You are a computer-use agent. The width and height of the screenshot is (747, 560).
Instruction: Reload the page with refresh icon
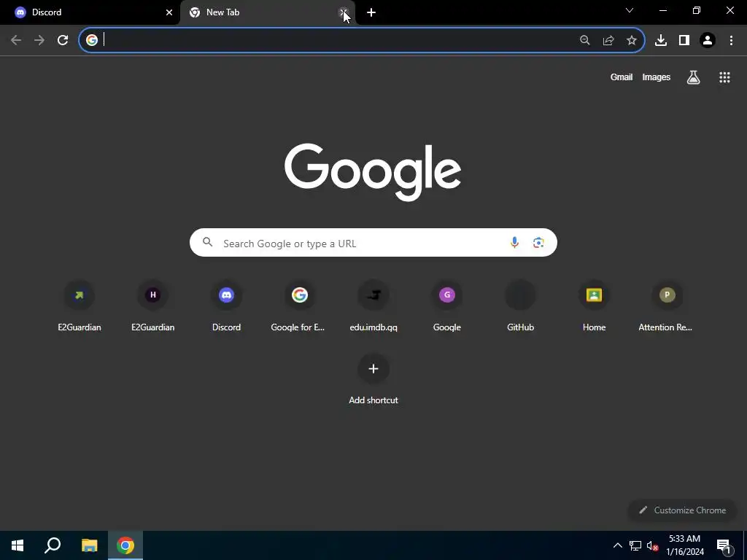63,40
